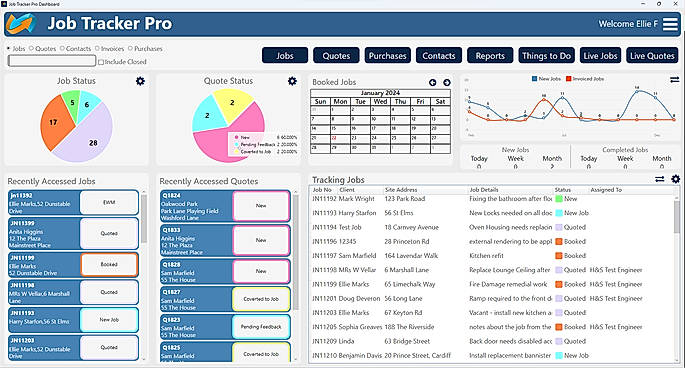Sort by the Assigned To column header
Screen dimensions: 685x368
click(606, 190)
